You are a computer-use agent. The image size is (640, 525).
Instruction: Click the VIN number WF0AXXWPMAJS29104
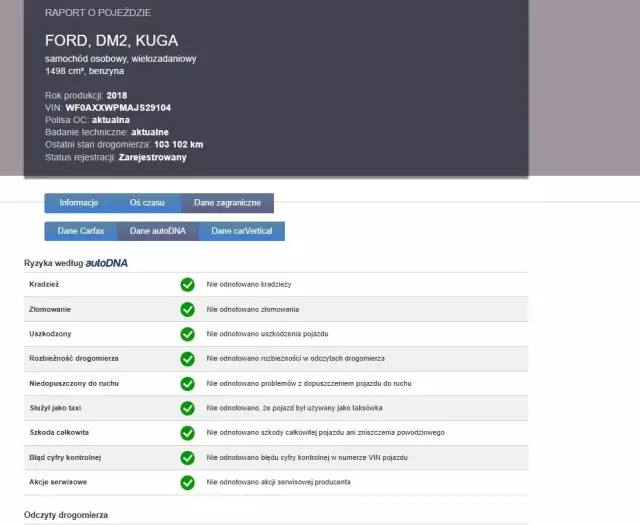[117, 107]
